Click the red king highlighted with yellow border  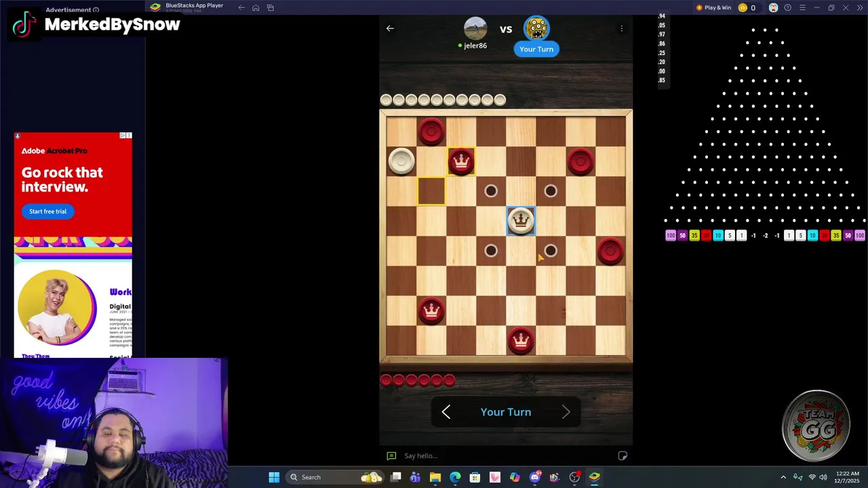tap(461, 161)
